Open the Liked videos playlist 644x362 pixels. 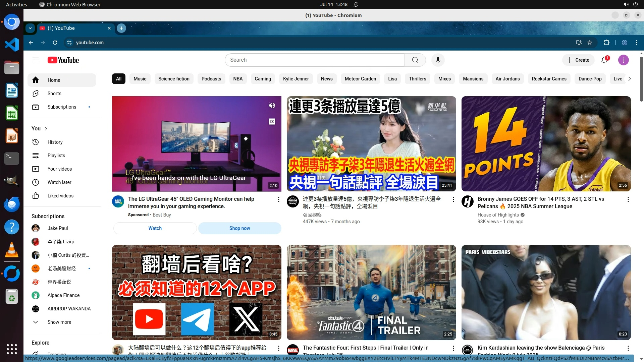pyautogui.click(x=60, y=196)
